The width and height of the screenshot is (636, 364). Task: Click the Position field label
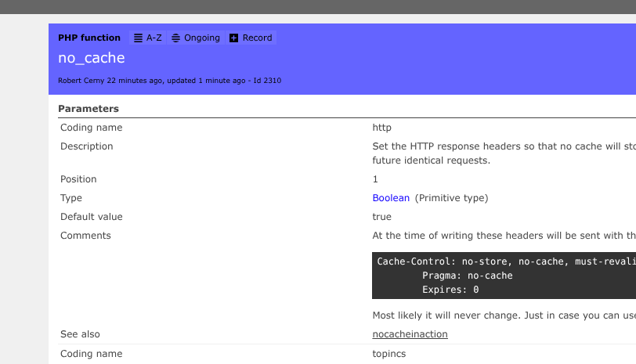[x=78, y=179]
